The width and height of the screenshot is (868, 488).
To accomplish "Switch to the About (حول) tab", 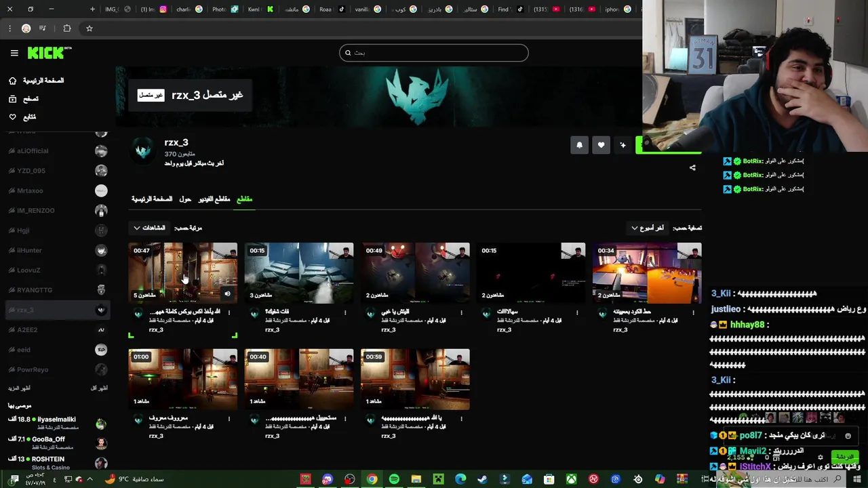I will tap(185, 199).
